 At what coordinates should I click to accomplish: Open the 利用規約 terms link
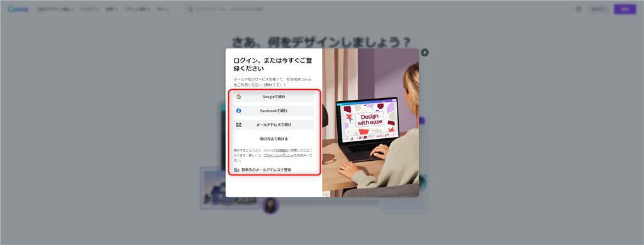pyautogui.click(x=281, y=151)
